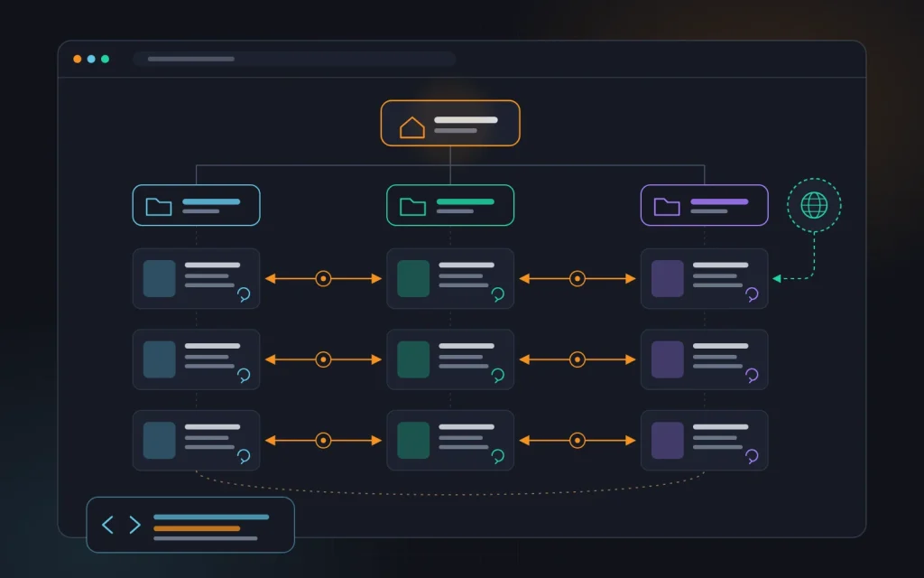Image resolution: width=924 pixels, height=578 pixels.
Task: Click the green window control dot
Action: click(105, 59)
